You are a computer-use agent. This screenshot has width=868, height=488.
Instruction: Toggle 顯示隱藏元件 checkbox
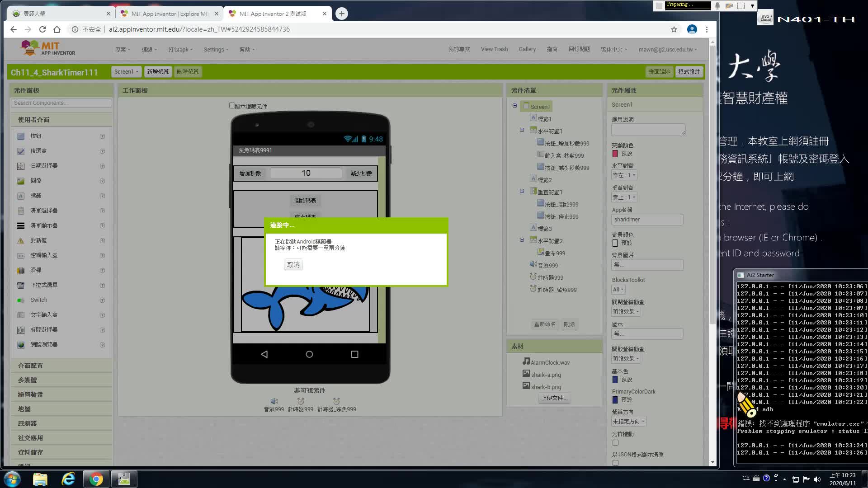point(232,106)
